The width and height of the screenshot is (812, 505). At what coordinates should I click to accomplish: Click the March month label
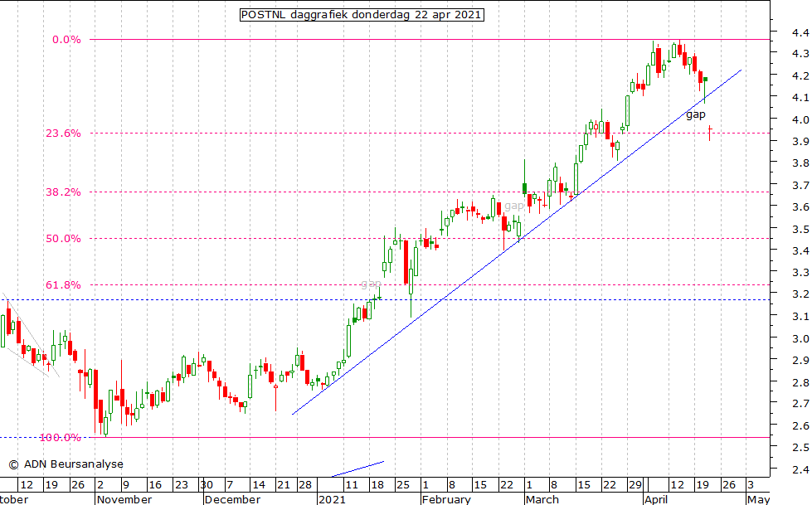coord(542,500)
